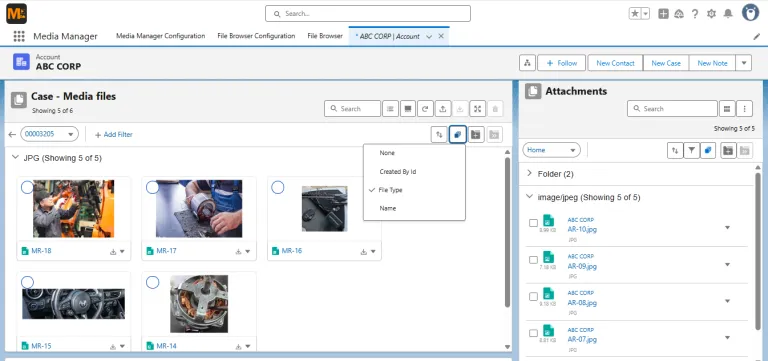Screen dimensions: 768x361
Task: Open the app launcher grid
Action: (19, 36)
